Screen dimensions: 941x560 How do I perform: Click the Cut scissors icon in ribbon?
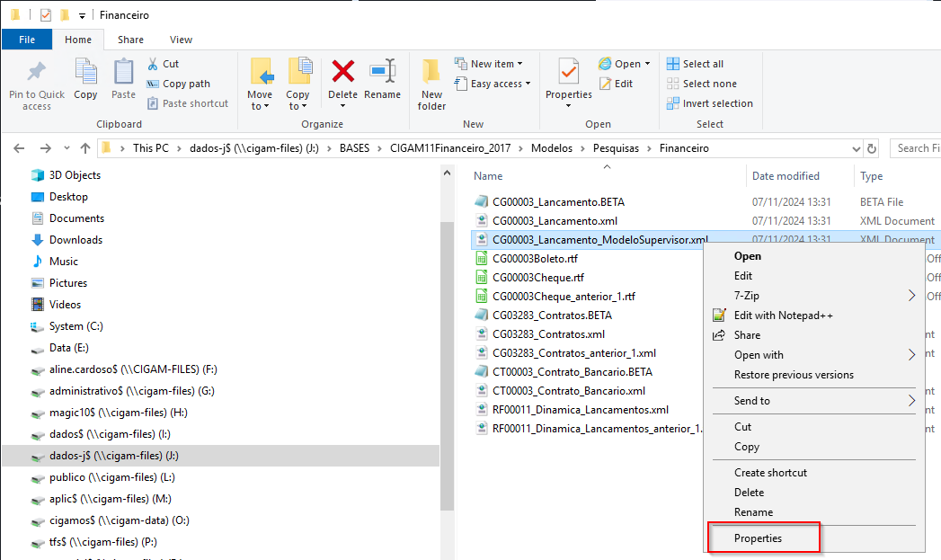pos(153,64)
